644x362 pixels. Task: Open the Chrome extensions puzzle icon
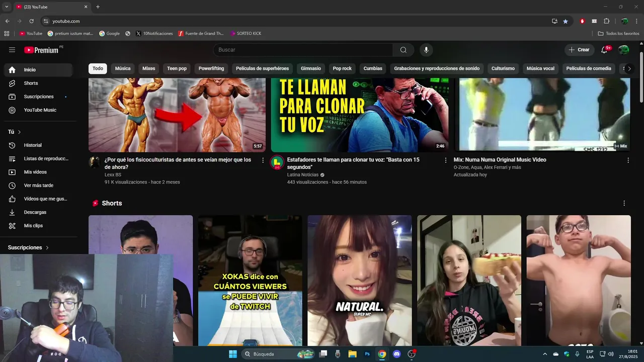(x=606, y=21)
